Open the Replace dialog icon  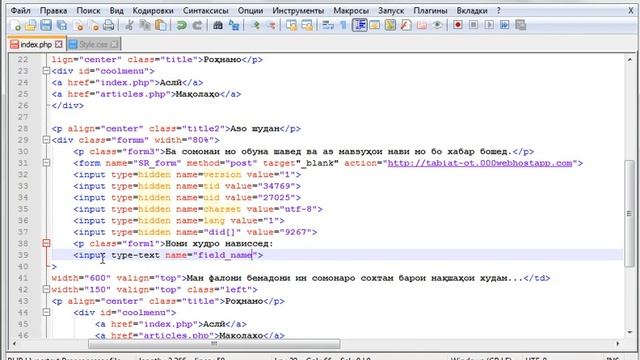(234, 26)
